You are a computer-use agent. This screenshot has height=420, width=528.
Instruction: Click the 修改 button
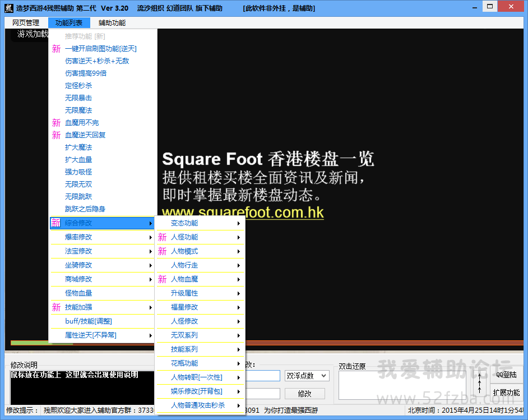point(305,394)
